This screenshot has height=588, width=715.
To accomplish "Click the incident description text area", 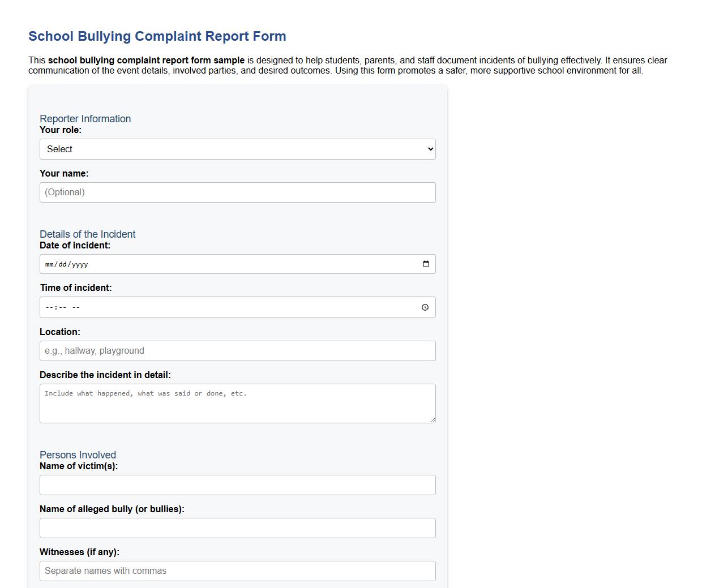I will tap(237, 403).
